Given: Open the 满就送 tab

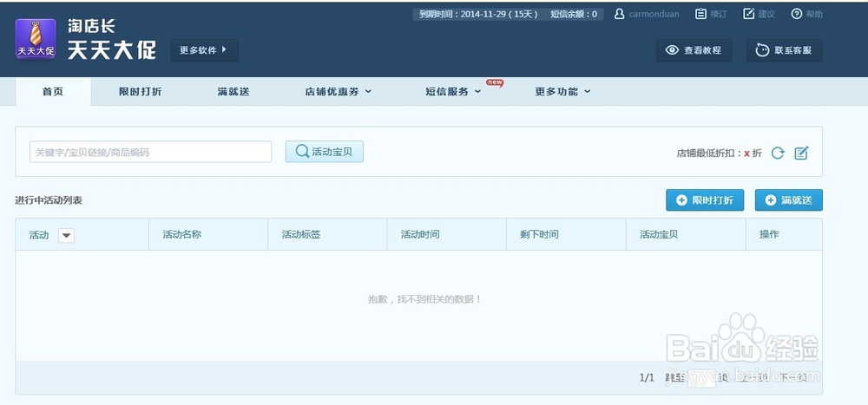Looking at the screenshot, I should [233, 92].
